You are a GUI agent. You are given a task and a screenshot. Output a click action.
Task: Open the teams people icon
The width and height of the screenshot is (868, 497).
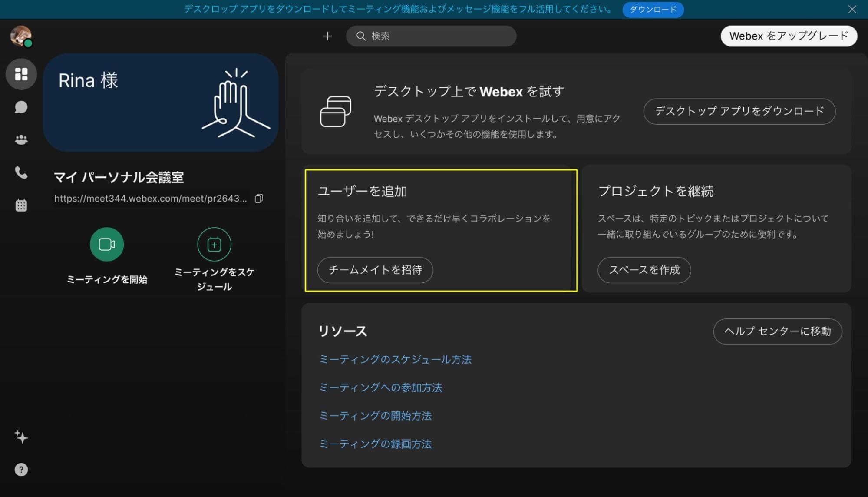pyautogui.click(x=21, y=140)
